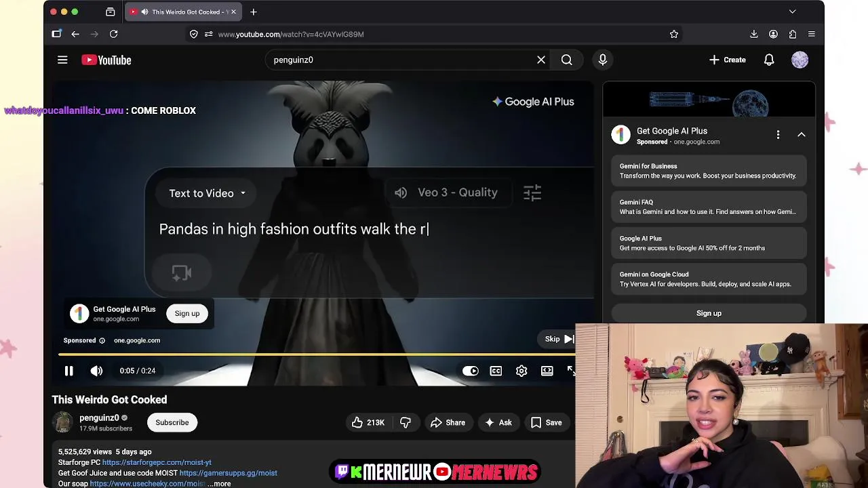Open Gemini on Google Cloud link
This screenshot has width=868, height=488.
click(x=709, y=279)
